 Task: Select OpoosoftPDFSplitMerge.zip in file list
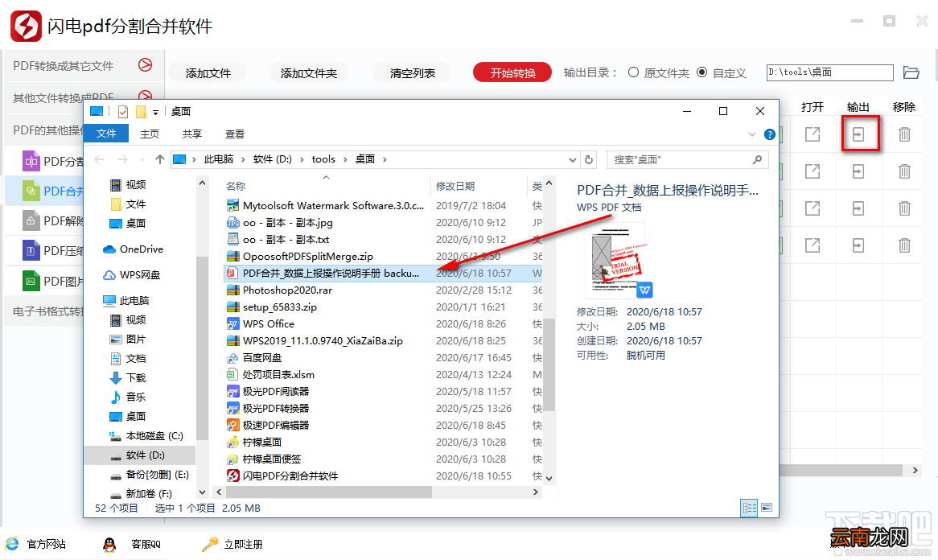coord(307,256)
